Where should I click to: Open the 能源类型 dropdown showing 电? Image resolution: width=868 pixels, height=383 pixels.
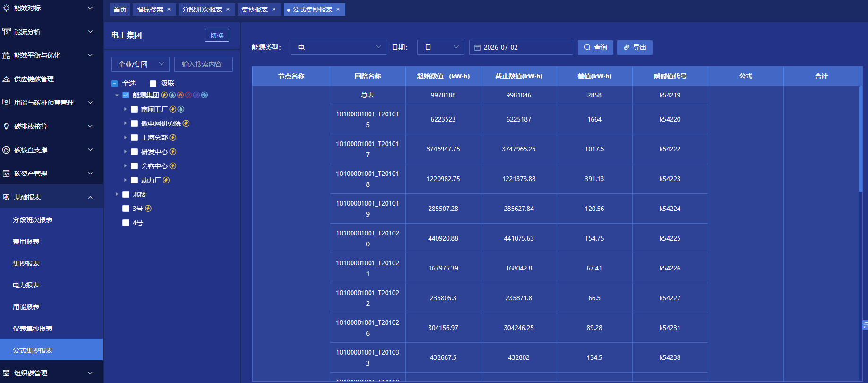tap(339, 47)
